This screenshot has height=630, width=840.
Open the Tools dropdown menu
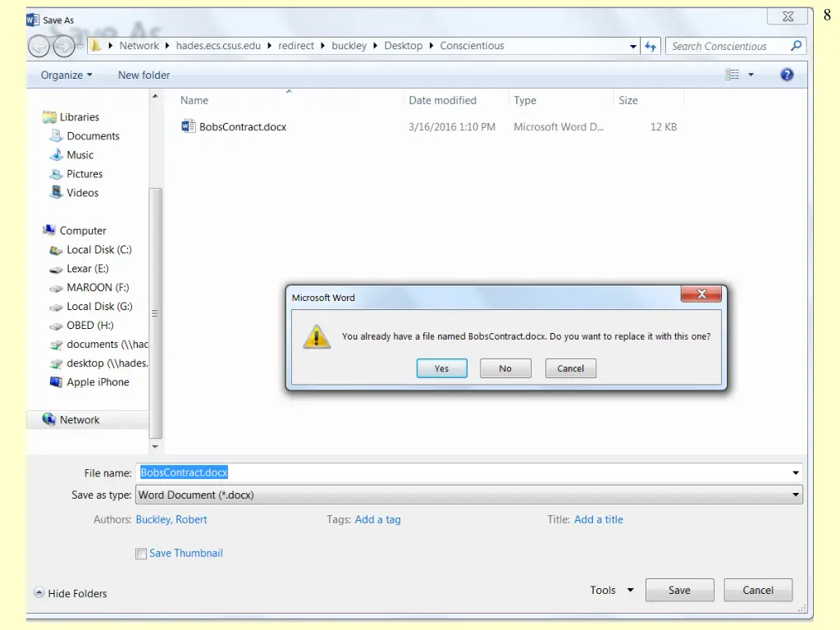click(x=612, y=591)
